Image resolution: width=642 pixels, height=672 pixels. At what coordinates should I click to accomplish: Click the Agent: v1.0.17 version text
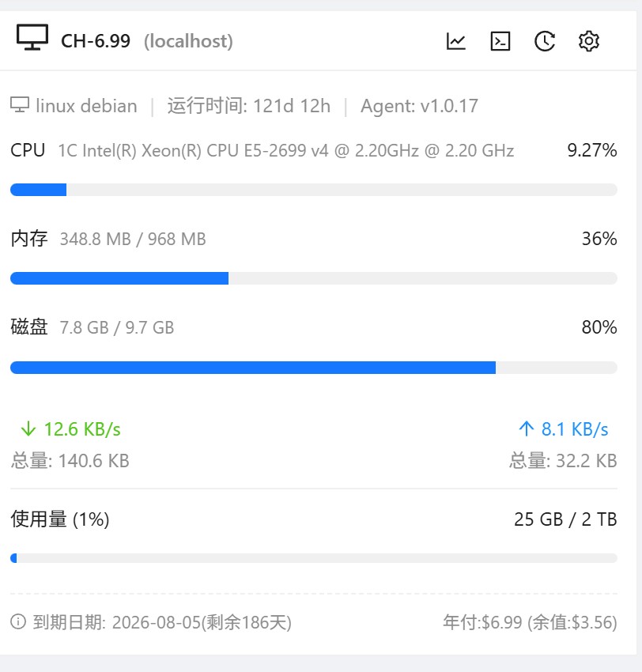[x=419, y=106]
